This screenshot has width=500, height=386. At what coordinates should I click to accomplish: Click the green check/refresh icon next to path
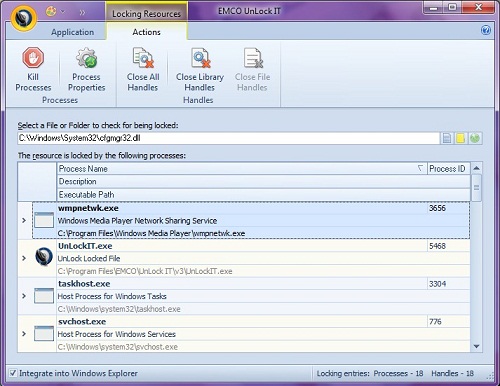click(475, 138)
